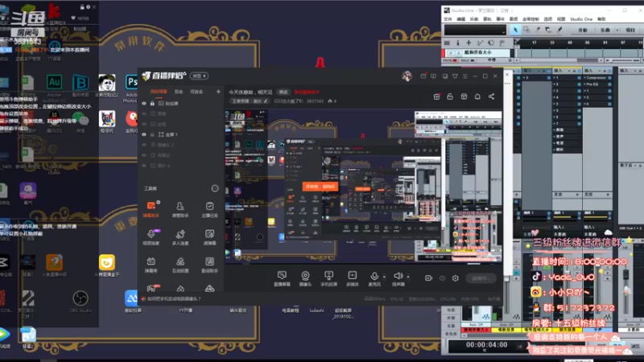644x362 pixels.
Task: Click the record camera icon near settings
Action: click(x=428, y=278)
